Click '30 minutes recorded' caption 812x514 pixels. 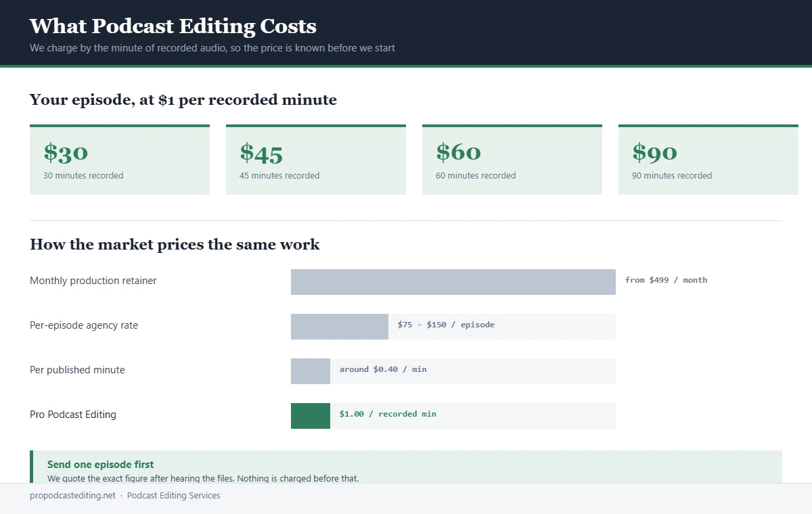click(x=83, y=176)
